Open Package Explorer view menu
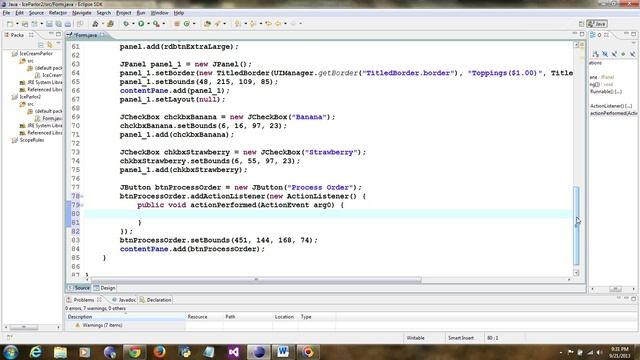 coord(58,44)
